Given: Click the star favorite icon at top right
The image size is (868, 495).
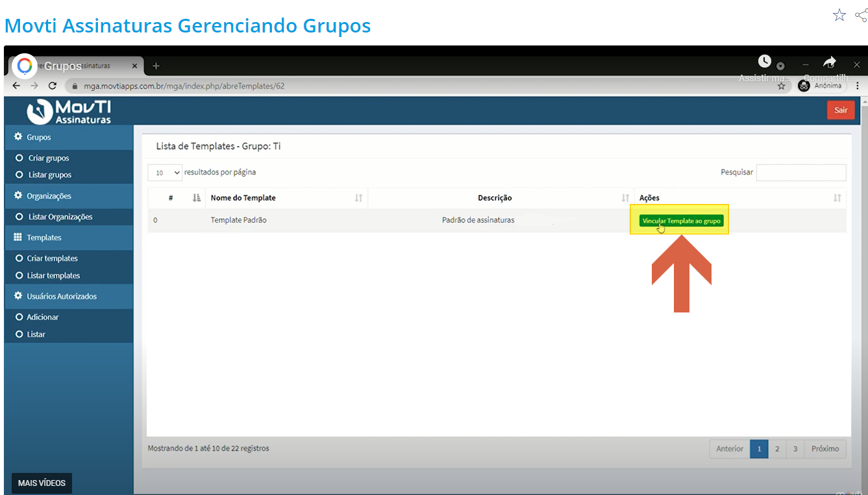Looking at the screenshot, I should [x=839, y=15].
